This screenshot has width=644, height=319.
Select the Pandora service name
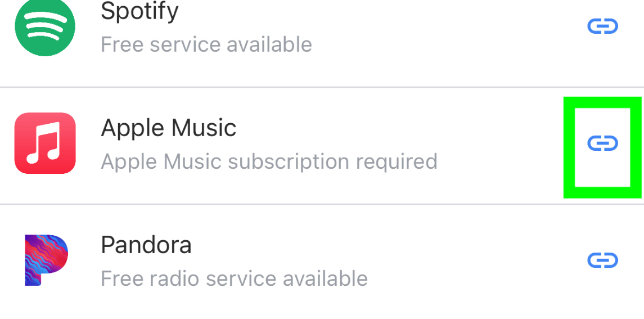(x=146, y=245)
